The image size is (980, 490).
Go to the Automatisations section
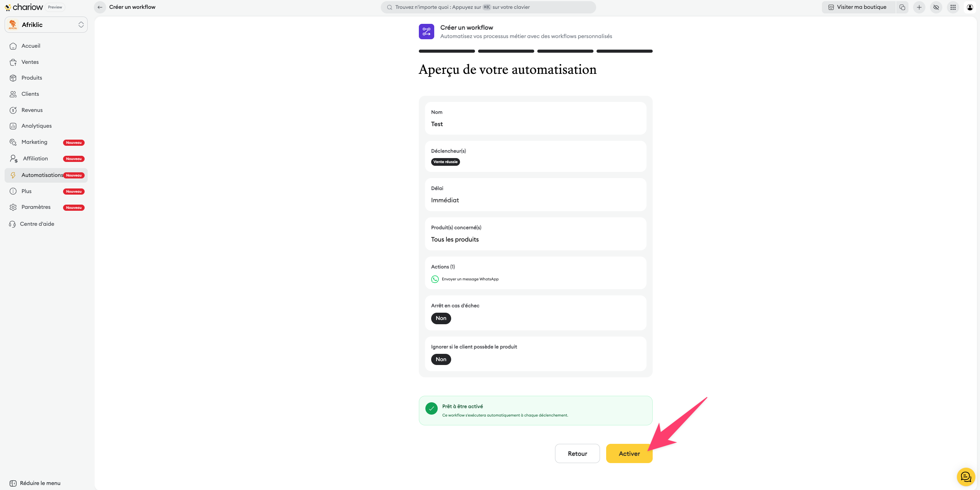pos(42,175)
